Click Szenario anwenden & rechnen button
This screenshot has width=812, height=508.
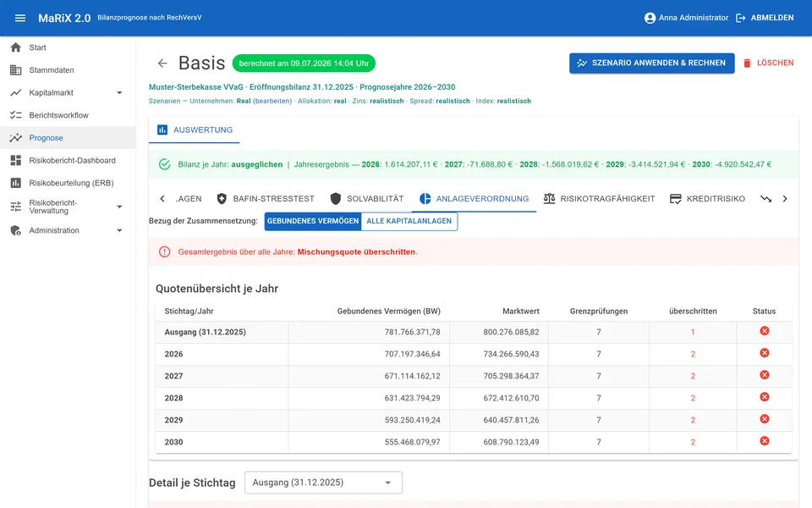[x=652, y=63]
